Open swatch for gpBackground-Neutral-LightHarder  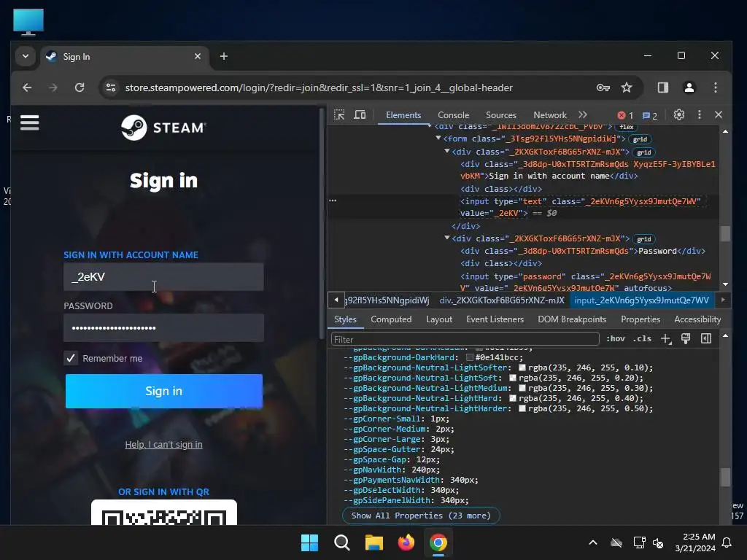click(522, 408)
